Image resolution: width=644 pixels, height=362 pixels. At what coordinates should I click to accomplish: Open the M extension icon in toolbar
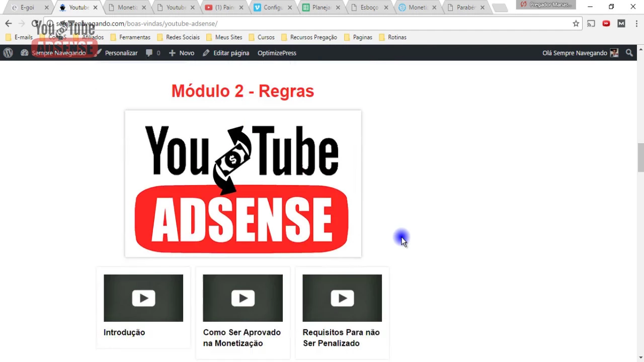[621, 24]
